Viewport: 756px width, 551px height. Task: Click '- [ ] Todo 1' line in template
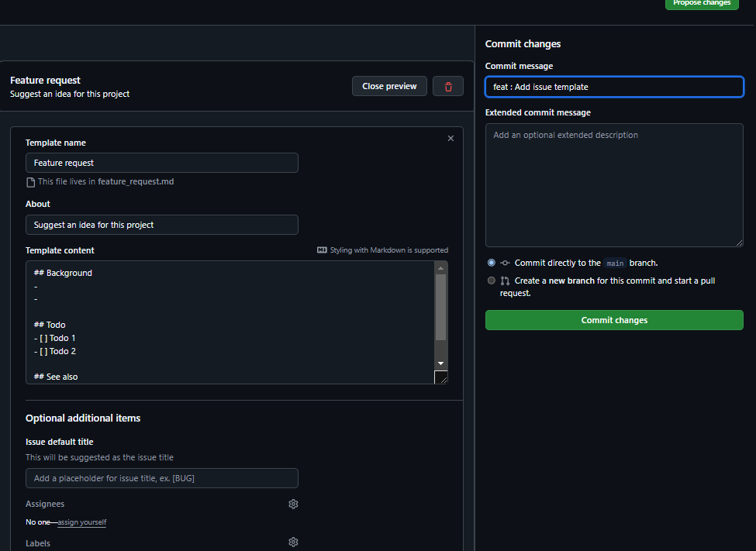(54, 338)
